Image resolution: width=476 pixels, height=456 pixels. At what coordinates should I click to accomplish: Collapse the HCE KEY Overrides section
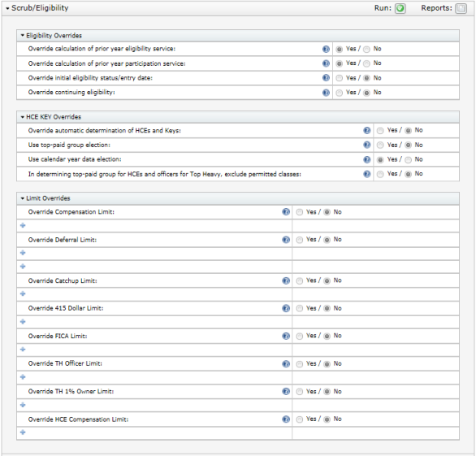coord(23,117)
